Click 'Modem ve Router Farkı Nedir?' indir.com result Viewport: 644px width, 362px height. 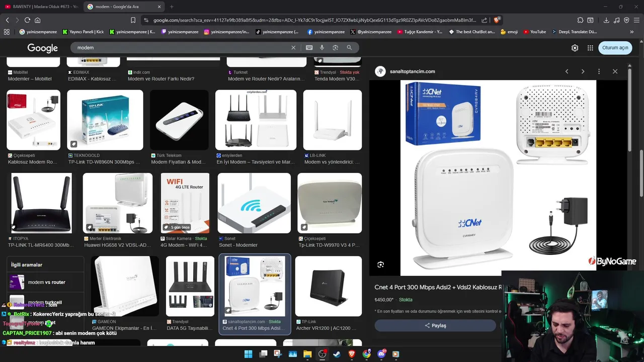(161, 79)
